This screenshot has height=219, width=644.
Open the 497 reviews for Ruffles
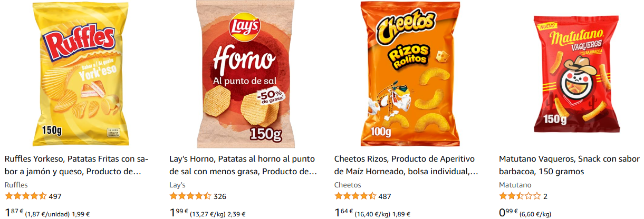point(55,196)
